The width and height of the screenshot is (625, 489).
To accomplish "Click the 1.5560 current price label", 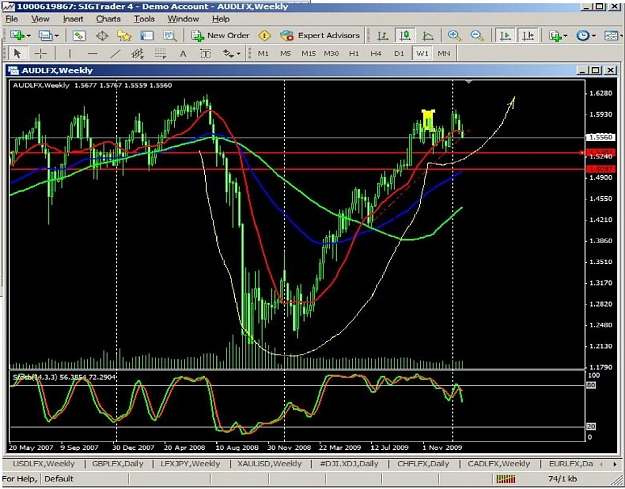I will click(x=600, y=137).
